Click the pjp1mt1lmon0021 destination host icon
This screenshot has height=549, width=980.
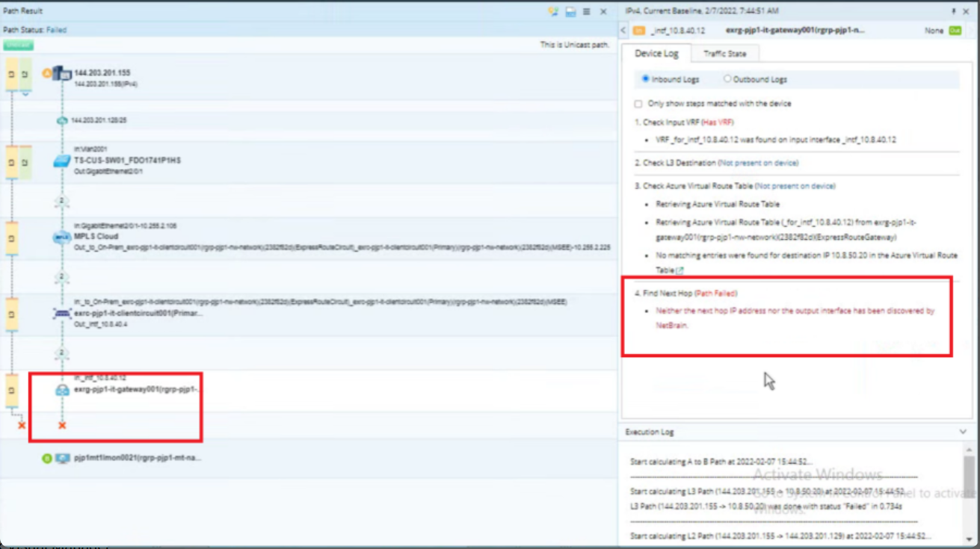(62, 458)
